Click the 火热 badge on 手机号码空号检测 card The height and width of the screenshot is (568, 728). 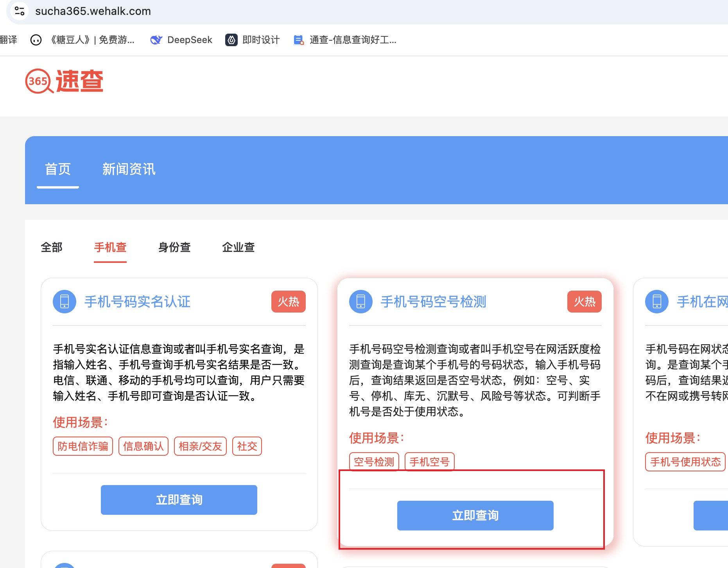[584, 302]
